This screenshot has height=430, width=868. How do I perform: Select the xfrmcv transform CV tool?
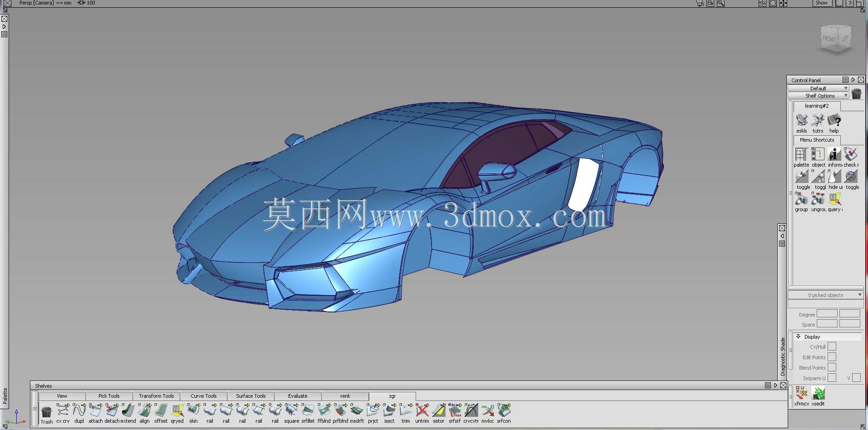click(801, 393)
